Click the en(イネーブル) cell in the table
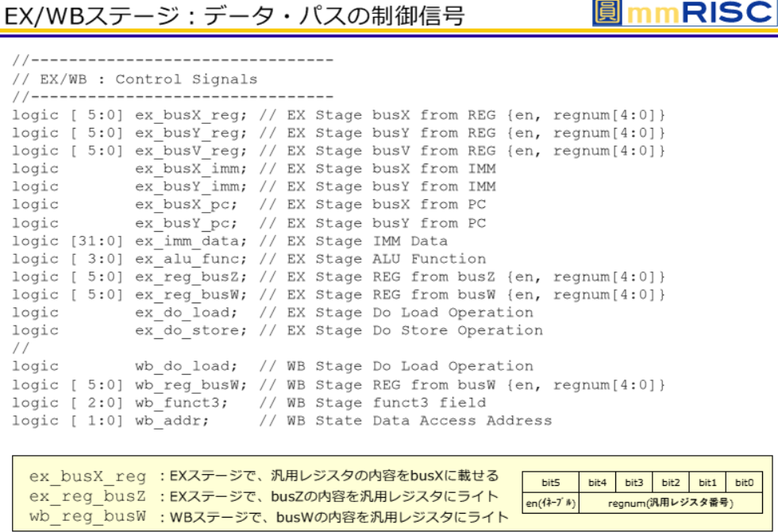The height and width of the screenshot is (532, 778). coord(550,503)
